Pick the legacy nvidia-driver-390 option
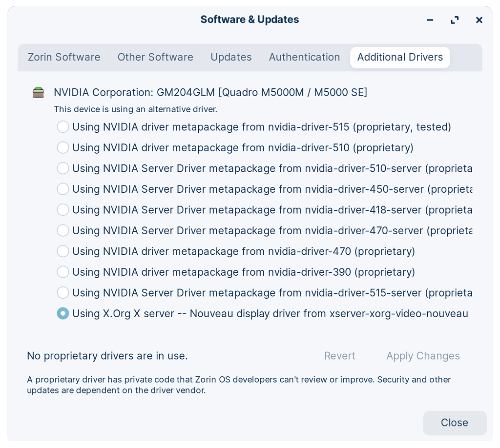This screenshot has width=500, height=448. 63,272
